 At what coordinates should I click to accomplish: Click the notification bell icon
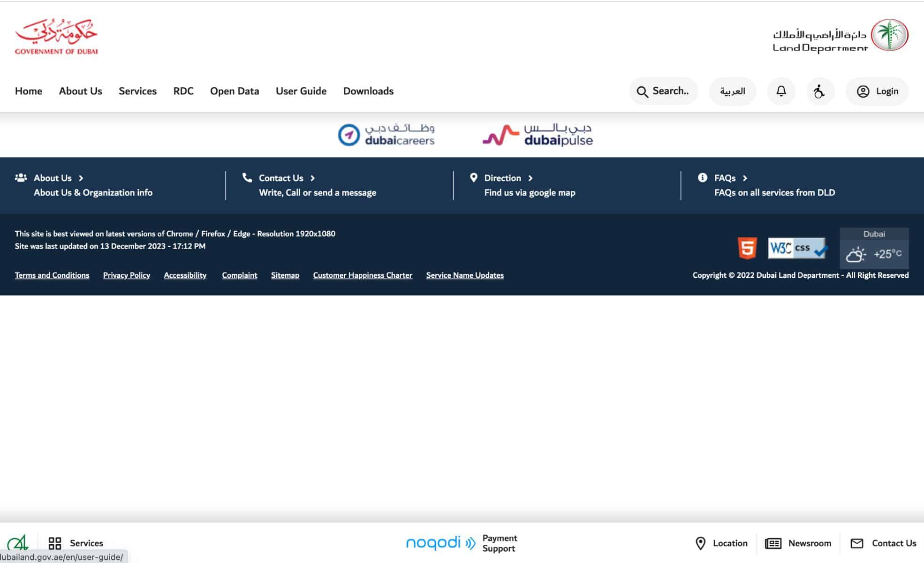(x=780, y=91)
